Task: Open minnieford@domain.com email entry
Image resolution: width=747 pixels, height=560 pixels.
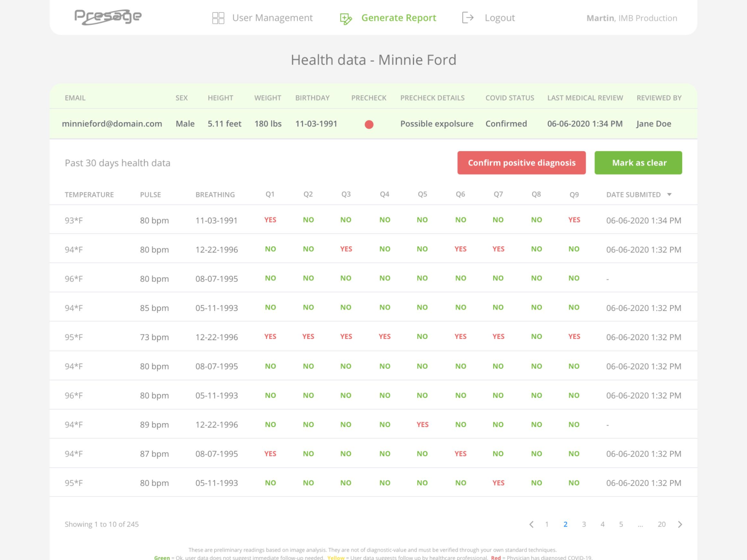Action: click(x=112, y=124)
